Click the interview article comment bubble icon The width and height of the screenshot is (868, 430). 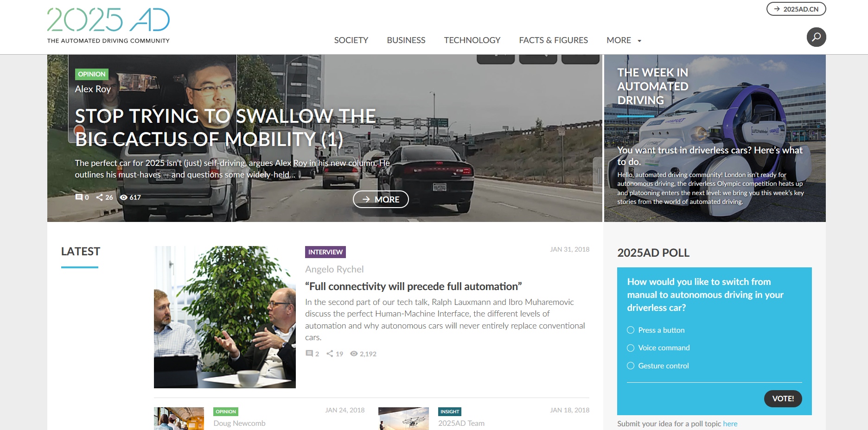coord(309,354)
